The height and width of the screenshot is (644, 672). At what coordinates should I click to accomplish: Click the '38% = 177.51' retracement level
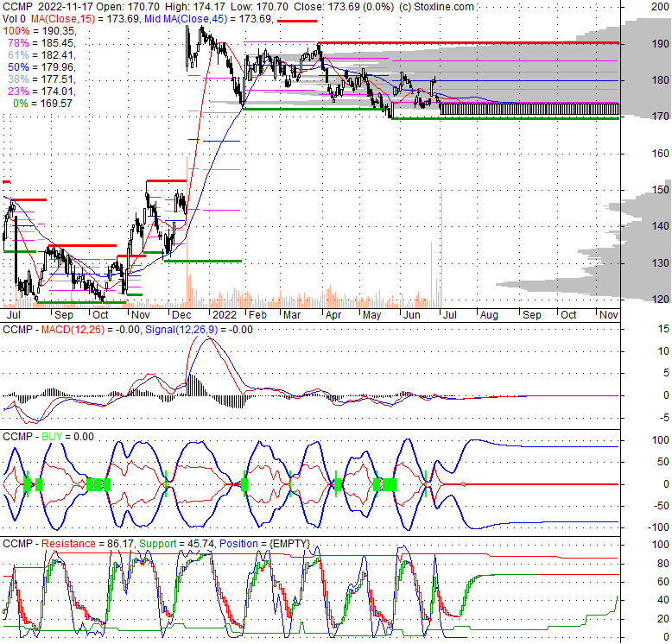41,79
